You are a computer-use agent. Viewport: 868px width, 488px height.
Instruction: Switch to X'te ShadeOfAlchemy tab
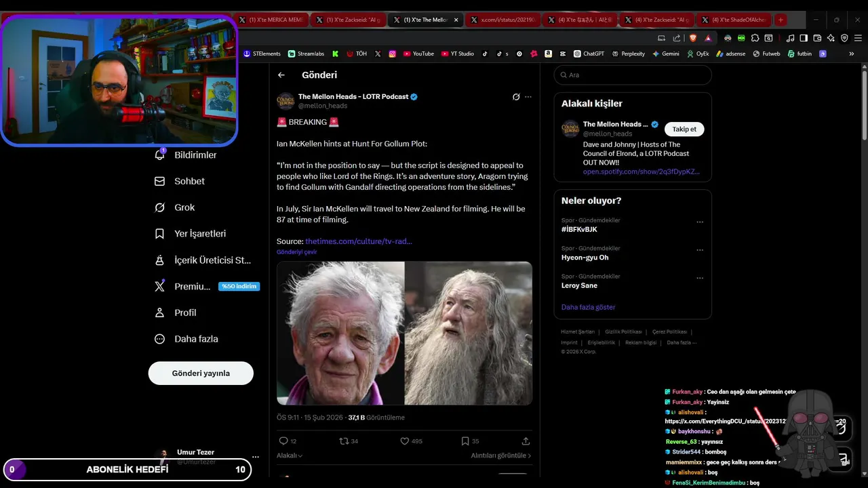coord(735,20)
